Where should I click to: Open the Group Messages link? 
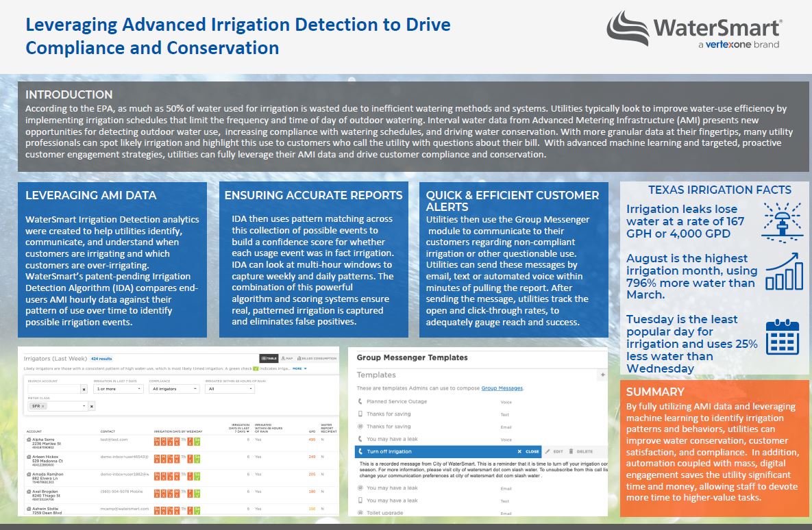pyautogui.click(x=502, y=388)
